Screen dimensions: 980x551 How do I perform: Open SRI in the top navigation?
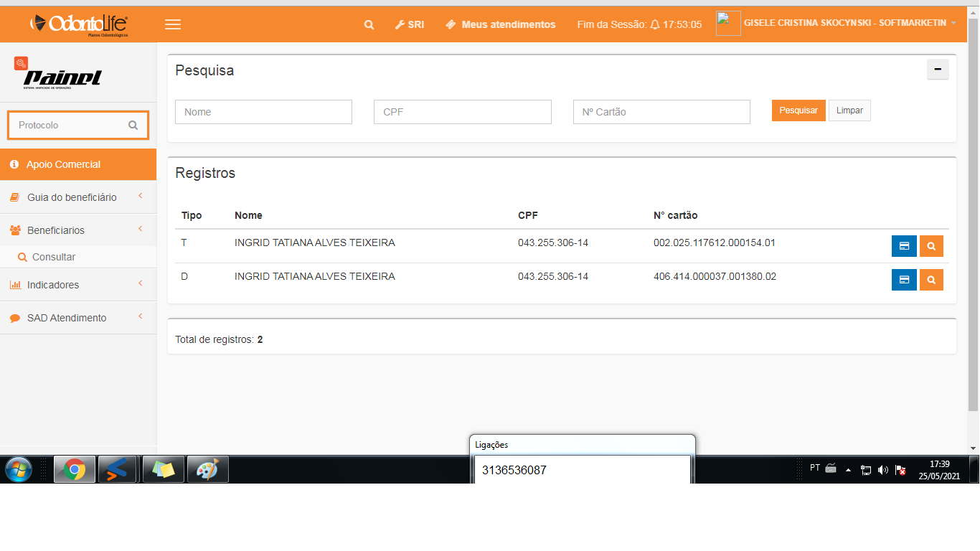410,24
